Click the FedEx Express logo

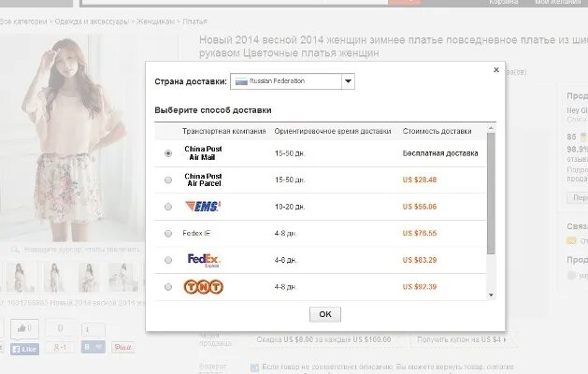[x=204, y=260]
